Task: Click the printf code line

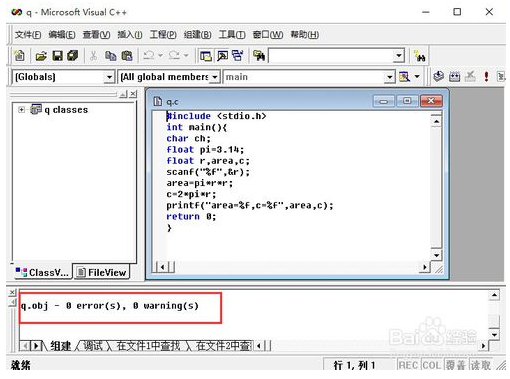Action: pos(250,205)
